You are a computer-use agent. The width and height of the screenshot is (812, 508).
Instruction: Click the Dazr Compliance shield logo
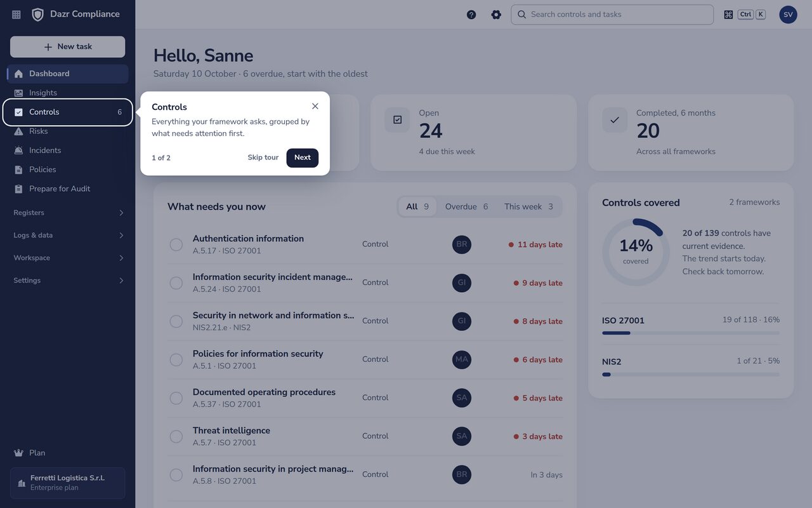pyautogui.click(x=38, y=15)
